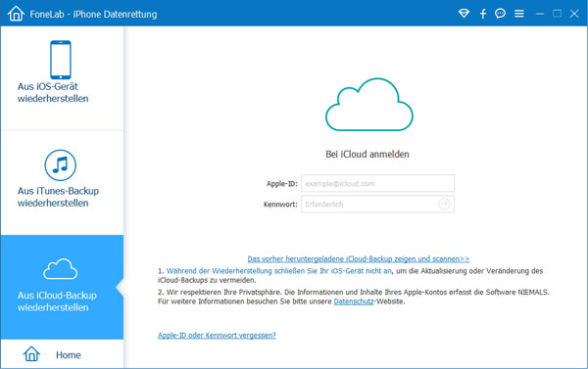Open the purchase diamond icon in the title bar

[x=464, y=14]
